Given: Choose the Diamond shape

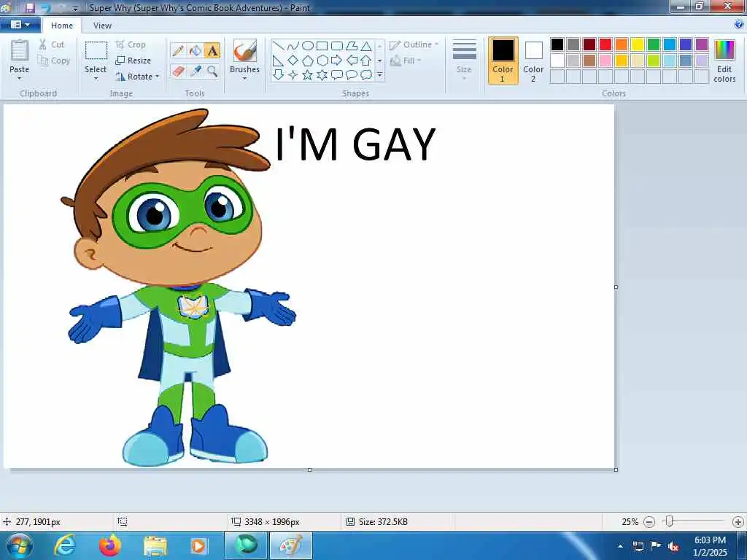Looking at the screenshot, I should tap(293, 61).
